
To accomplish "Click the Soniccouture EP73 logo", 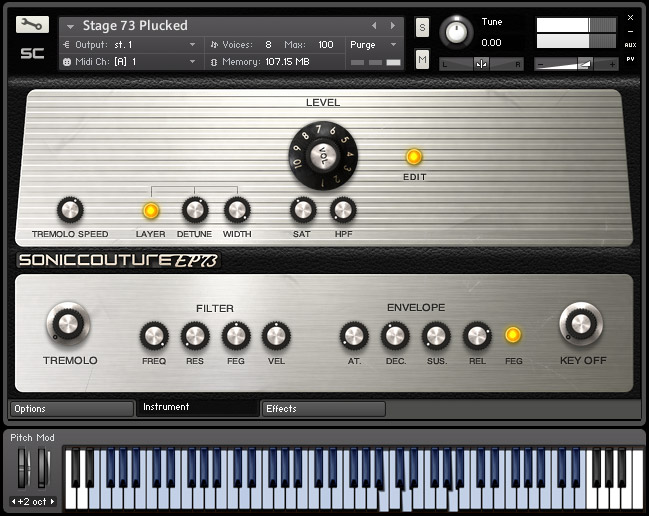I will 118,260.
